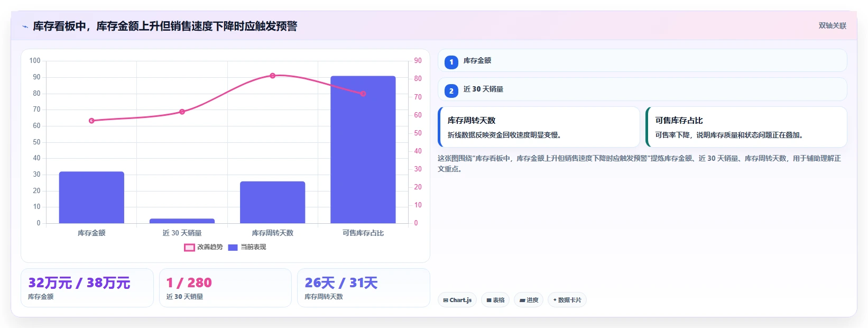This screenshot has height=328, width=868.
Task: Click the text 折线数据反映资金回收速度明显变慢。
Action: (504, 135)
